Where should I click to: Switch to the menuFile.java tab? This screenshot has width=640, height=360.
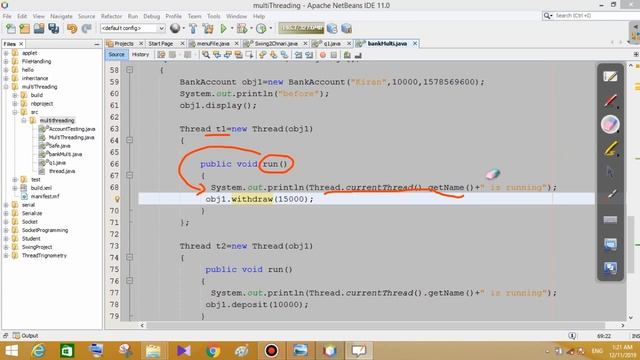point(213,43)
